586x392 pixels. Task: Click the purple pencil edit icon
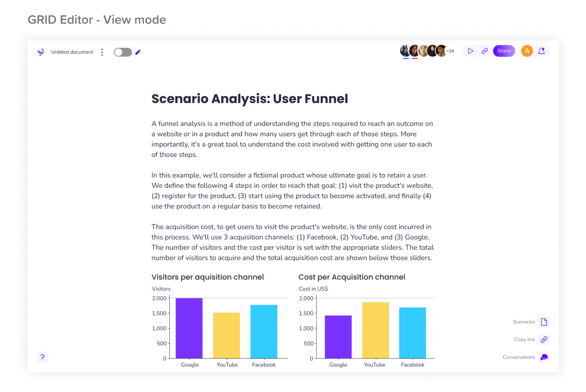[138, 52]
